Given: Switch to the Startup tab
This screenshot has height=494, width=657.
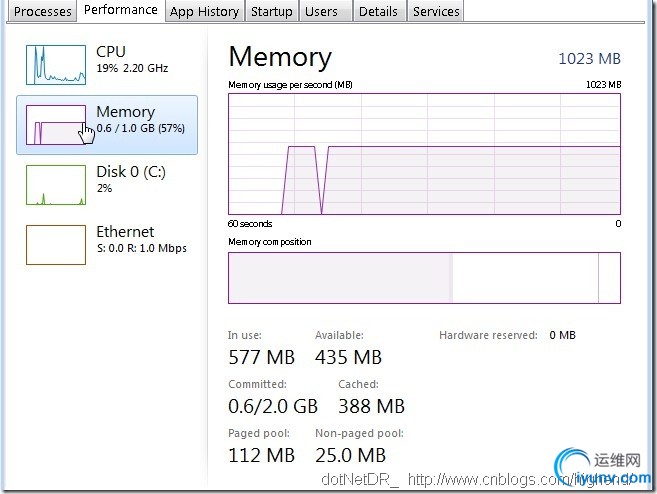Looking at the screenshot, I should coord(272,12).
